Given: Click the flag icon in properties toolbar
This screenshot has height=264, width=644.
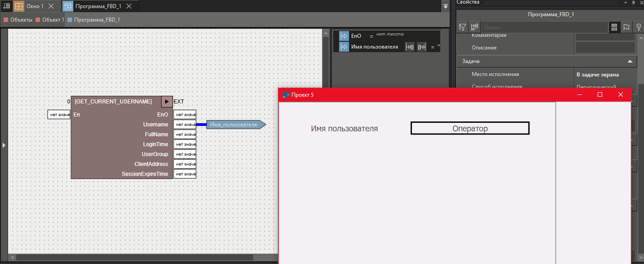Looking at the screenshot, I should click(x=626, y=27).
